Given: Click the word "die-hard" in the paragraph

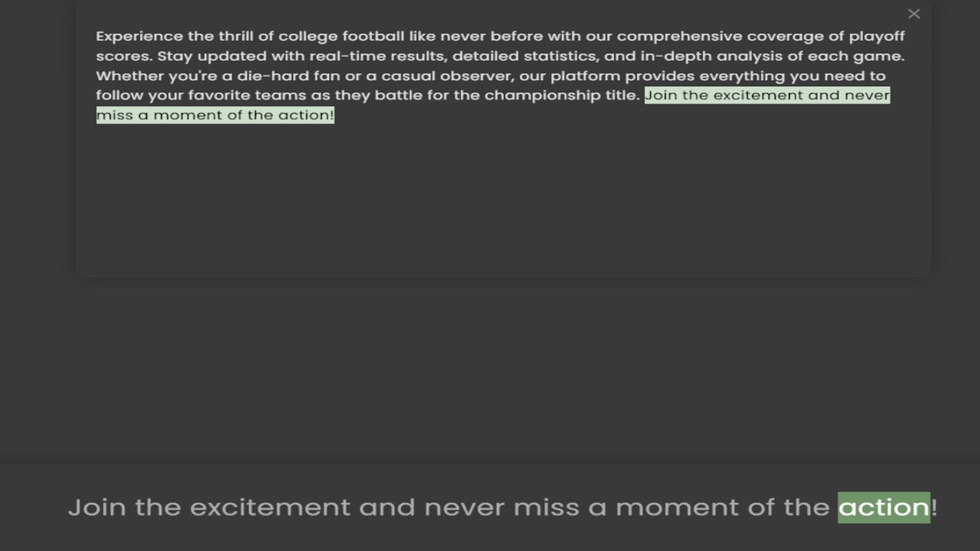Looking at the screenshot, I should (273, 76).
